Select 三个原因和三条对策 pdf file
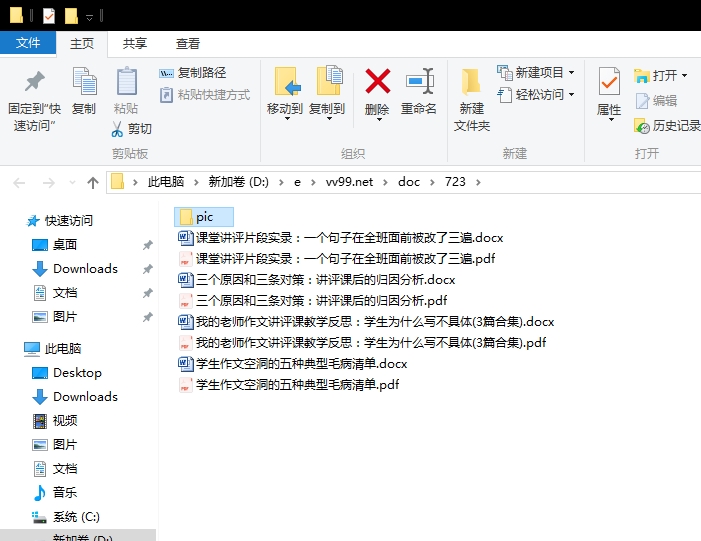 click(x=312, y=300)
